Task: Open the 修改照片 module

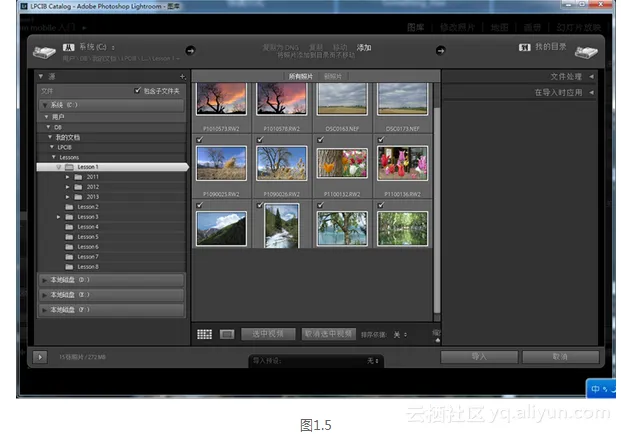Action: [x=457, y=27]
